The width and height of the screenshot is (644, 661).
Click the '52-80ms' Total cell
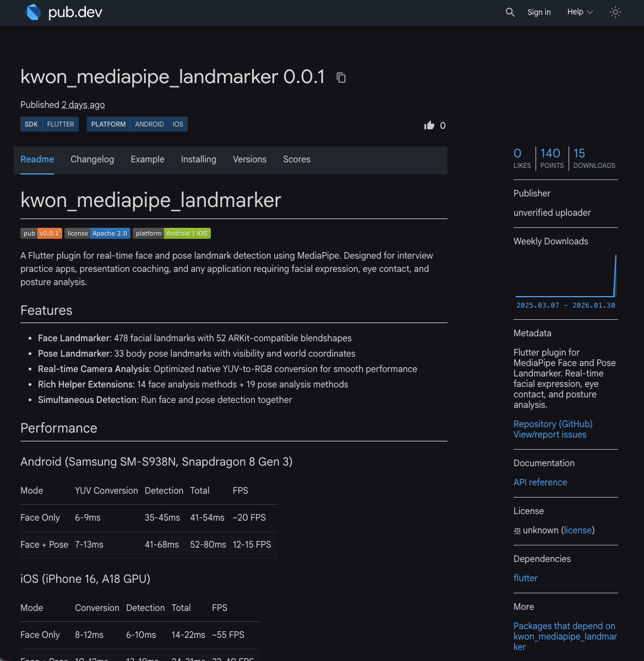tap(208, 544)
